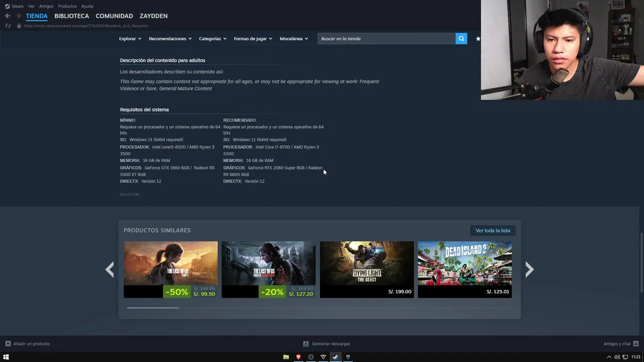Viewport: 644px width, 362px height.
Task: Open the Formas de jugar dropdown
Action: point(253,39)
